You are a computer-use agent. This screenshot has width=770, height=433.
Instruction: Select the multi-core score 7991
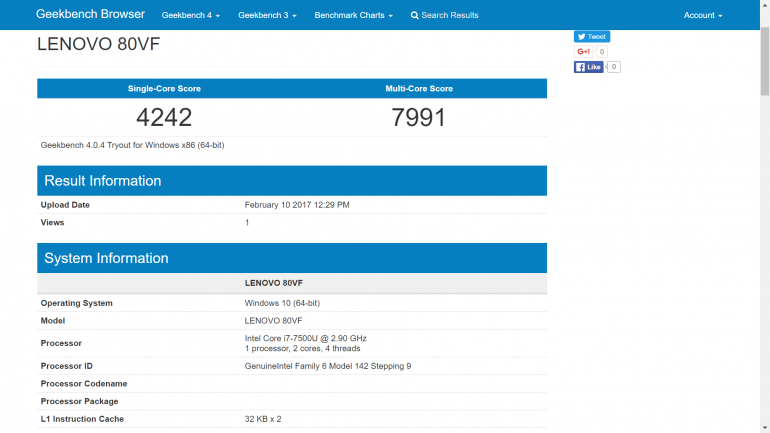[x=419, y=118]
